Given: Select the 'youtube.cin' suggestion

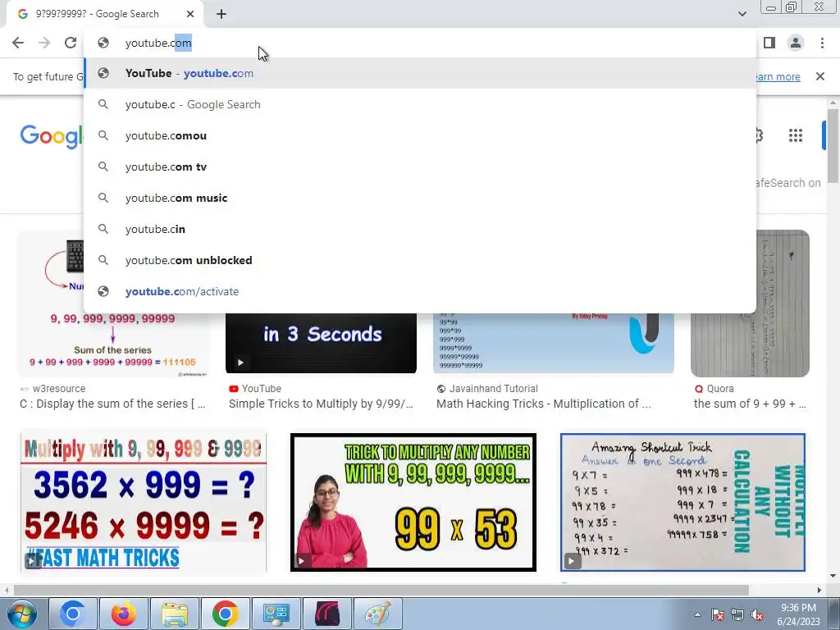Looking at the screenshot, I should [x=421, y=229].
